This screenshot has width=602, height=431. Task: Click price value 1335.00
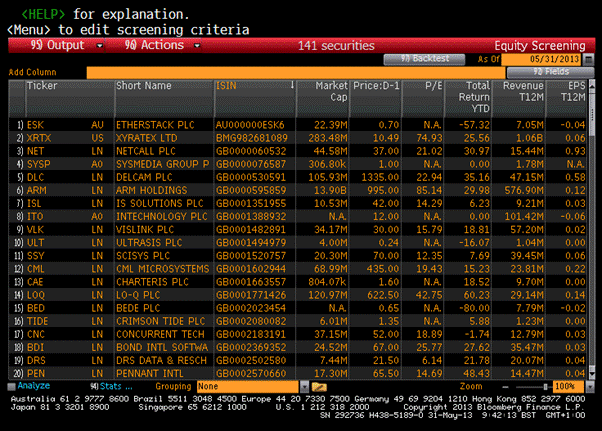380,177
